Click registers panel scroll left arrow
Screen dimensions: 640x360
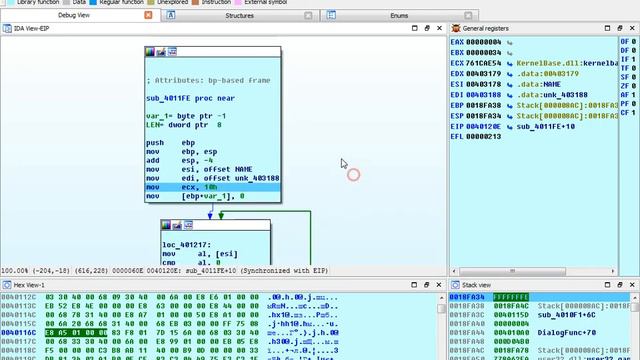[x=454, y=271]
